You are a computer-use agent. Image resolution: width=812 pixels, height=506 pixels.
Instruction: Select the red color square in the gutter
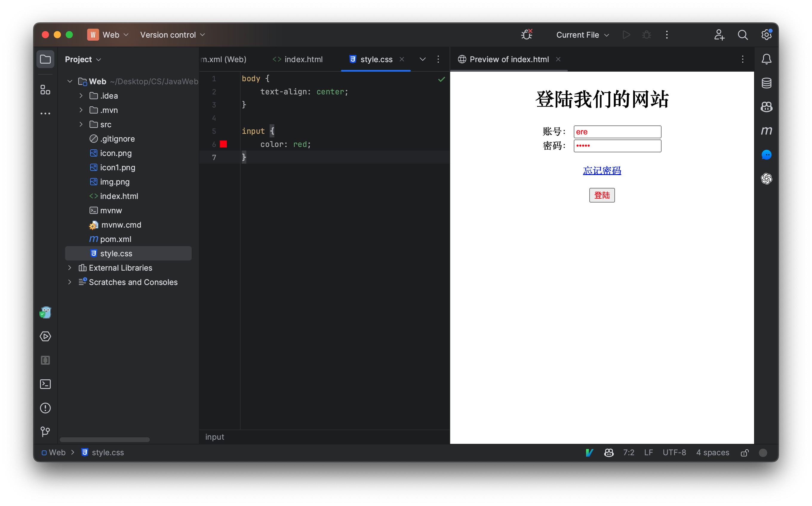[224, 144]
